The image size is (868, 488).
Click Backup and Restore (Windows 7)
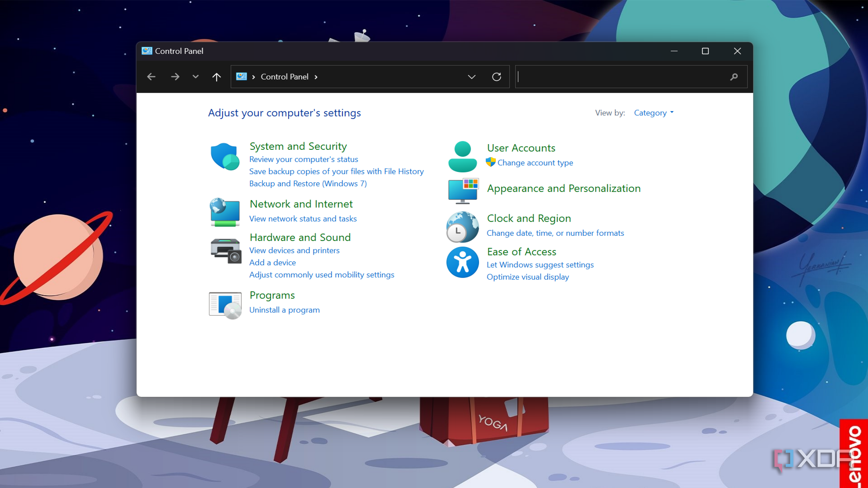[308, 184]
